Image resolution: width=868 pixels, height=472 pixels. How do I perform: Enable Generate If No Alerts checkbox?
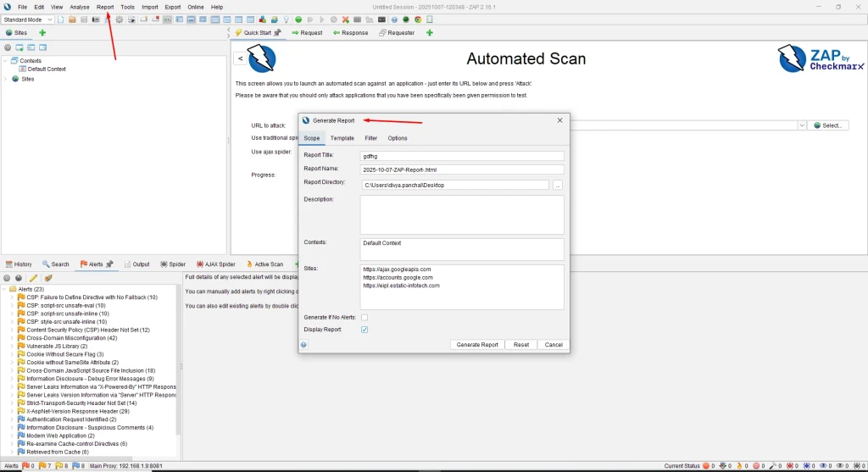click(364, 317)
